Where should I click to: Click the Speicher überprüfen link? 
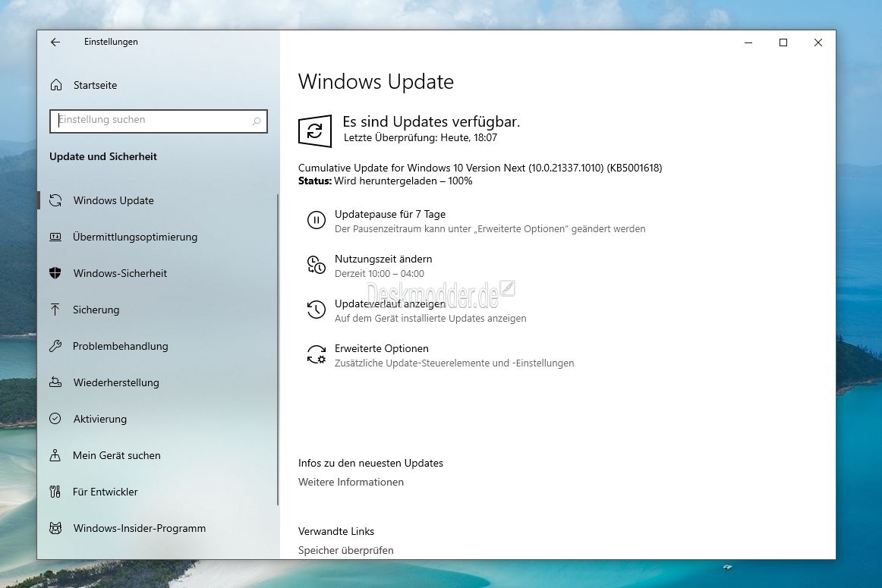(x=346, y=550)
